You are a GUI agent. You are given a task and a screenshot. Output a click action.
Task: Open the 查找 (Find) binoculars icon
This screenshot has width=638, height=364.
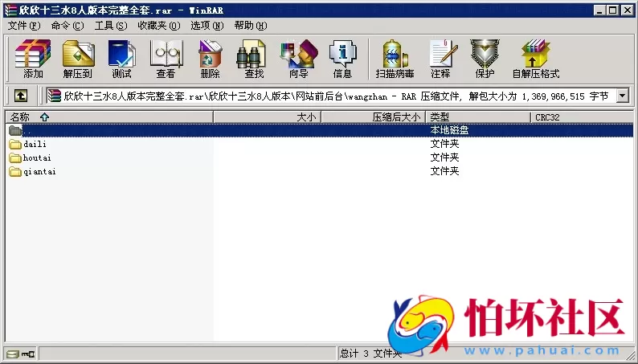point(254,58)
